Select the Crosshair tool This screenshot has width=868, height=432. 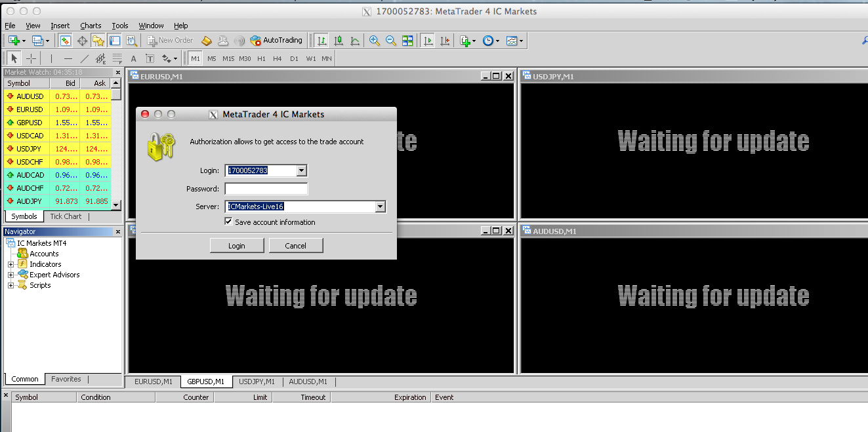coord(31,58)
